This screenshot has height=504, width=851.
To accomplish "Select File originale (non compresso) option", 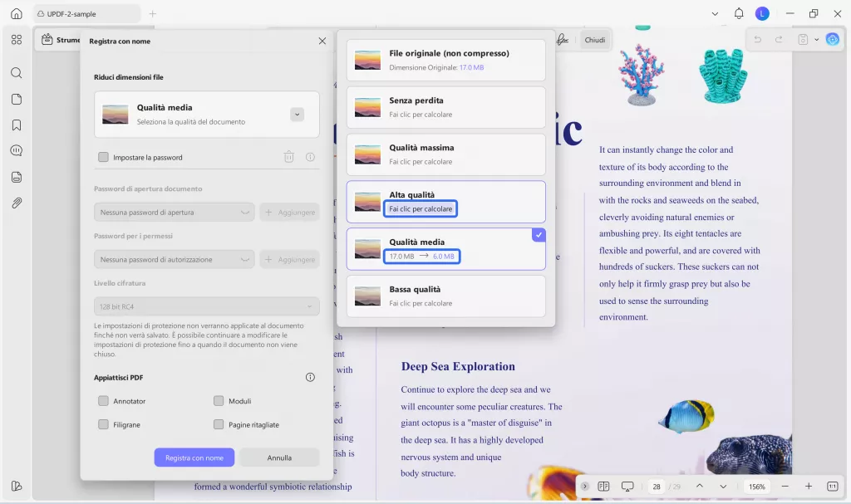I will (446, 61).
